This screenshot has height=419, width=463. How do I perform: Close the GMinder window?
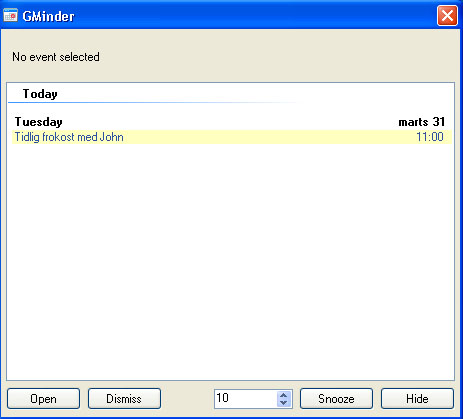point(447,15)
